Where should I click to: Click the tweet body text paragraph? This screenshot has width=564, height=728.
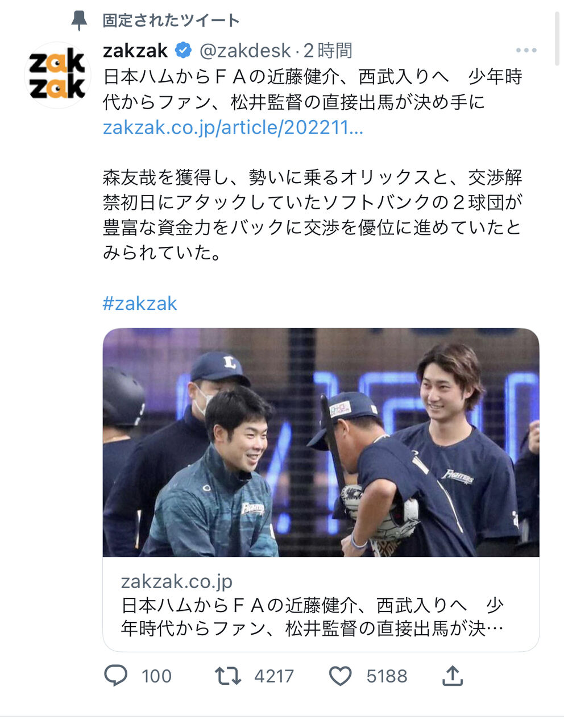[x=313, y=215]
